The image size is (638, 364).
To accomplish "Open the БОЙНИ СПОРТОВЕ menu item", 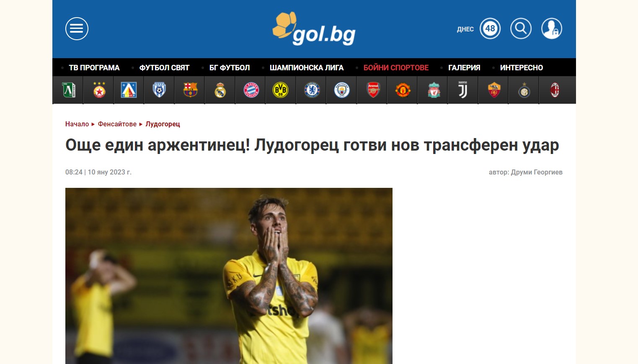I will 396,68.
